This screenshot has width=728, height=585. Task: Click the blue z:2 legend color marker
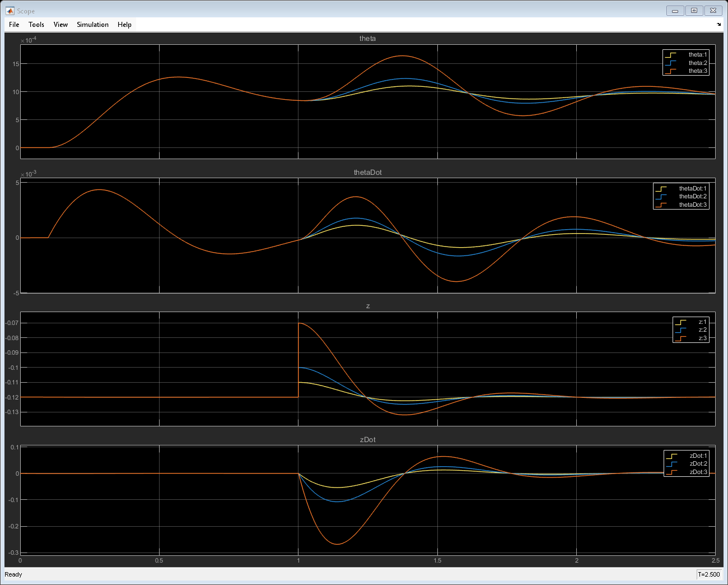[x=680, y=330]
